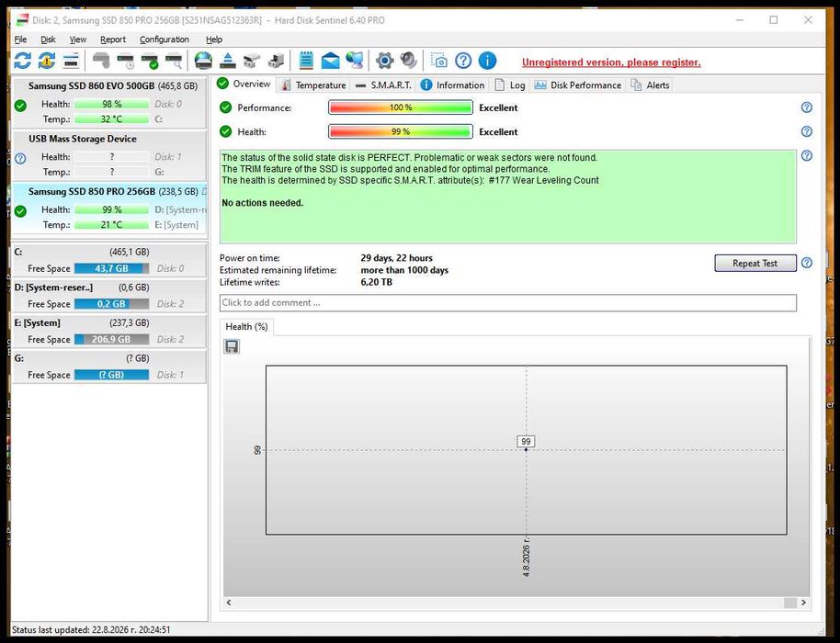
Task: Click the E: free space bar 206,9 GB
Action: 111,340
